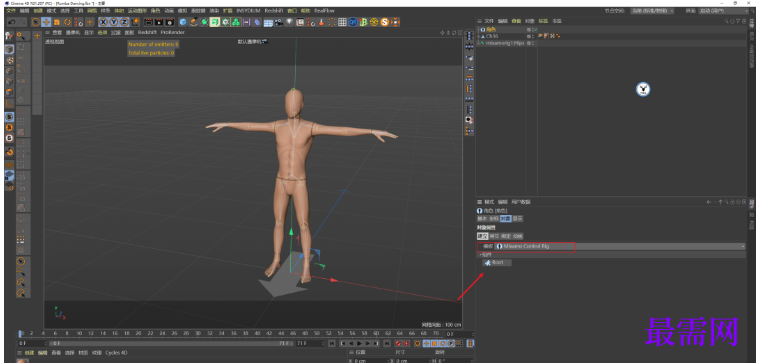
Task: Toggle visibility dots of Ch36 object
Action: click(x=533, y=36)
